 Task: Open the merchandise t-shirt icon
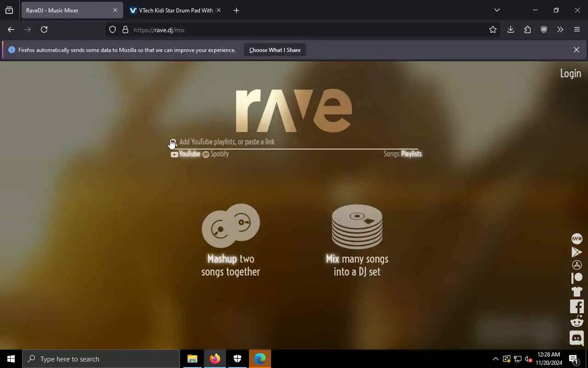(x=577, y=291)
